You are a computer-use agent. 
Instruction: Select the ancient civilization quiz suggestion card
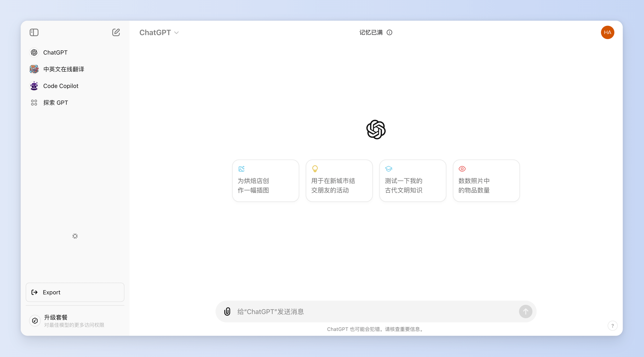coord(413,181)
